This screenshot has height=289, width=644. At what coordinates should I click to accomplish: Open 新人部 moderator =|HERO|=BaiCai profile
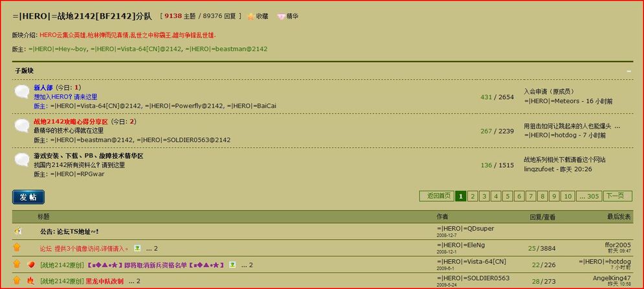pyautogui.click(x=251, y=106)
